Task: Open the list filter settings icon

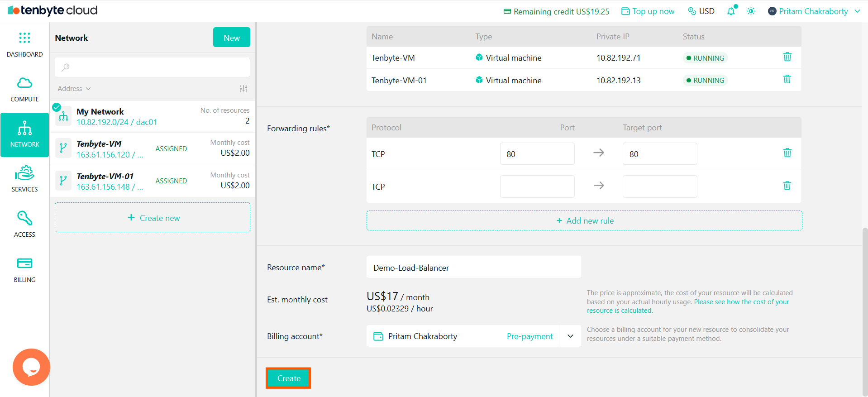Action: (x=243, y=89)
